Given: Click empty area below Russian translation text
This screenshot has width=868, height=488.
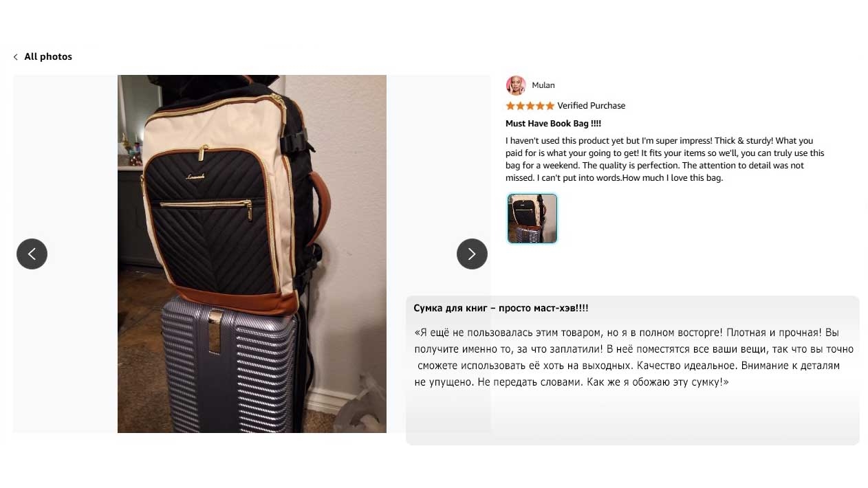Looking at the screenshot, I should click(633, 418).
